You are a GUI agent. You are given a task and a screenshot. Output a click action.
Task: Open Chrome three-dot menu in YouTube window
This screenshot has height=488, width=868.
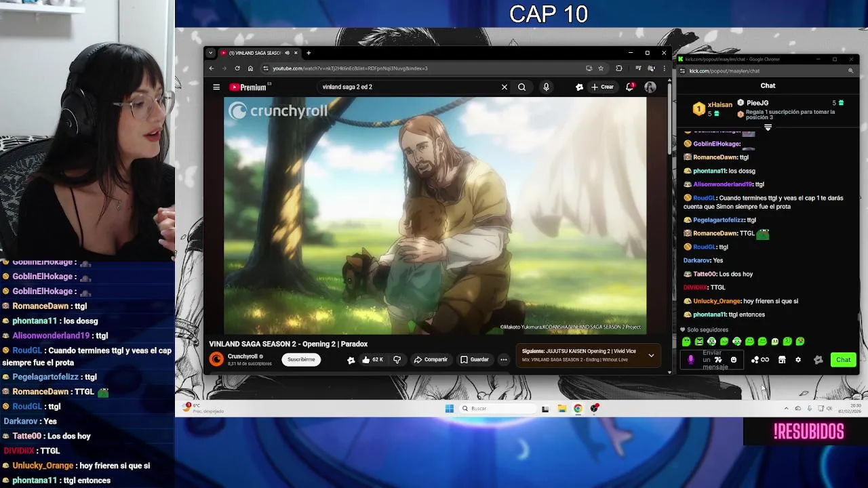point(664,68)
